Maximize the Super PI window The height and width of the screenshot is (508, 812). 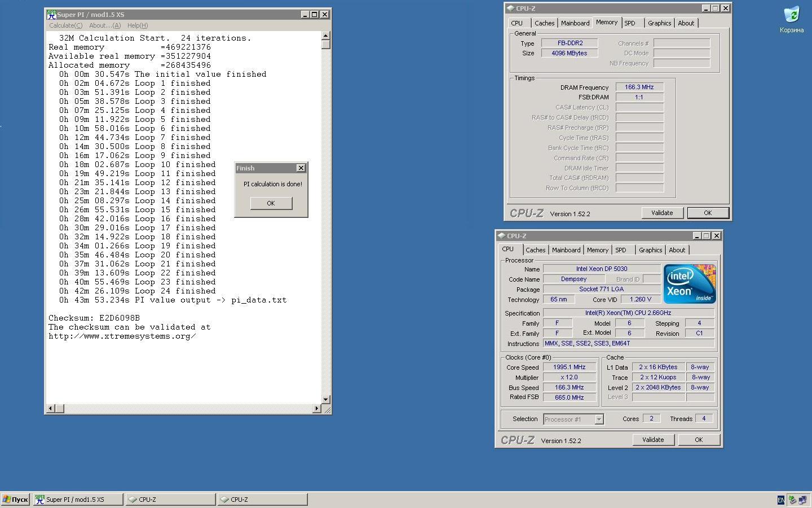(x=314, y=14)
